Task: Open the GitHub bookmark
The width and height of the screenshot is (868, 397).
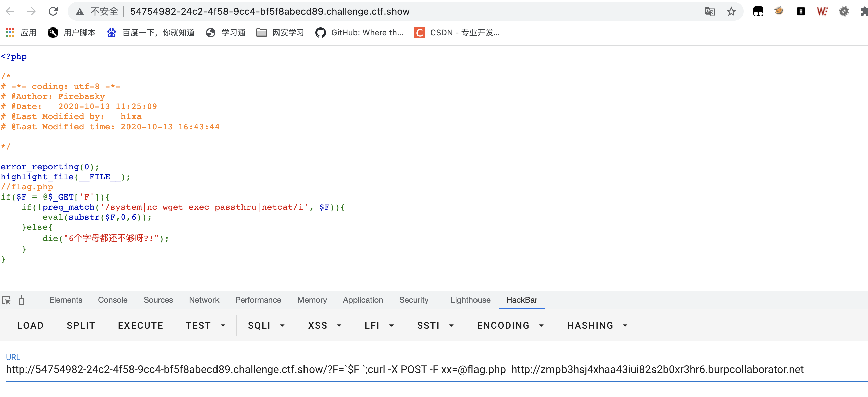Action: point(359,33)
